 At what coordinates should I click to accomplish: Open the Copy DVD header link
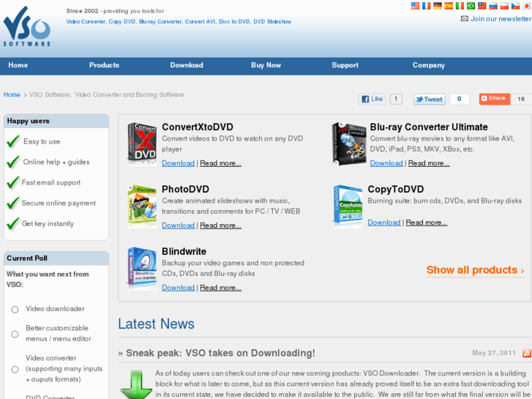[x=122, y=21]
